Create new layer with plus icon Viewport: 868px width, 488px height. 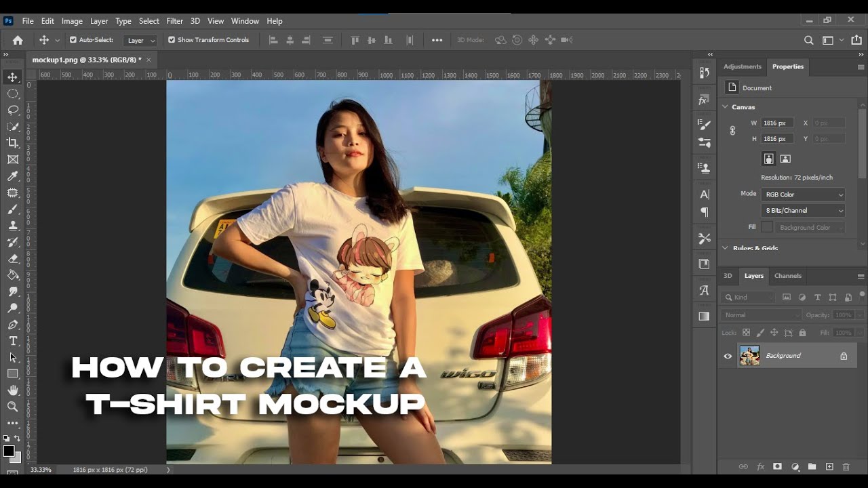829,467
